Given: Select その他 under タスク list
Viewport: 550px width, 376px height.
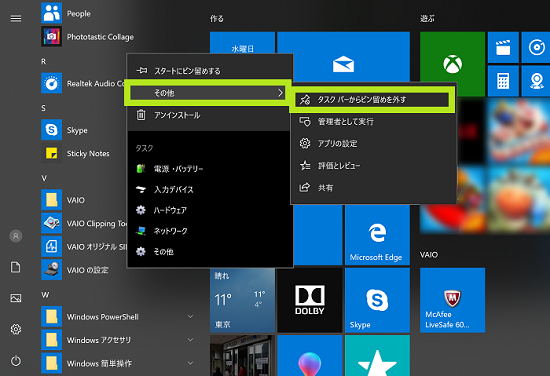Looking at the screenshot, I should click(x=210, y=251).
